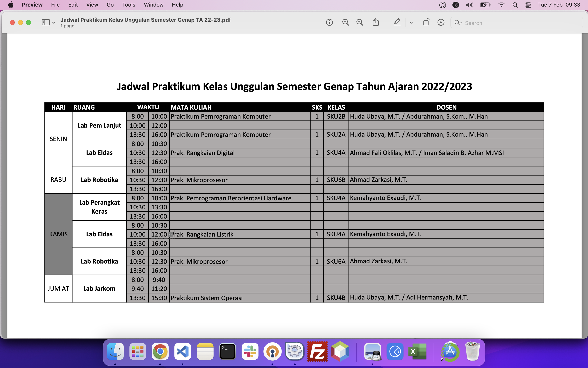
Task: Click the volume icon in menu bar
Action: [469, 5]
